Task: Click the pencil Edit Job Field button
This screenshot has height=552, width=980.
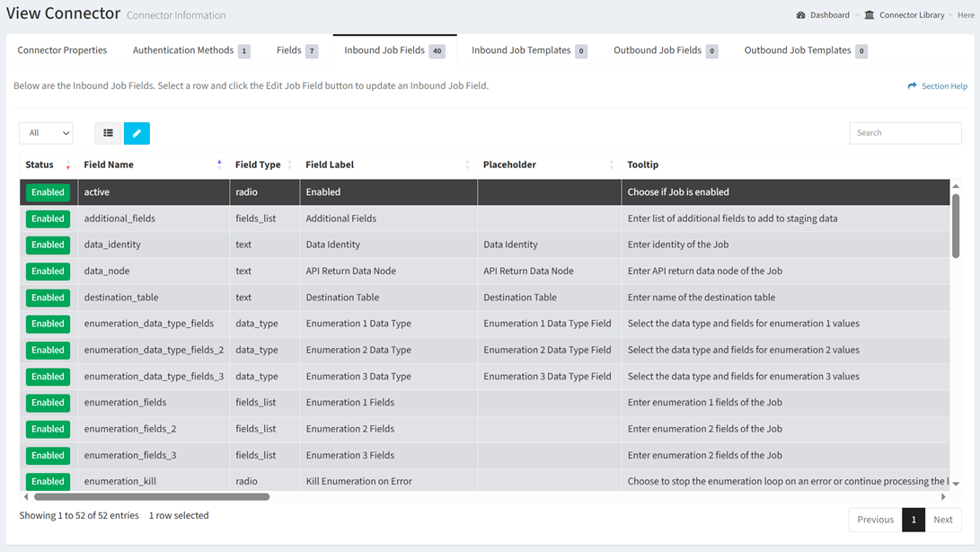Action: pyautogui.click(x=137, y=133)
